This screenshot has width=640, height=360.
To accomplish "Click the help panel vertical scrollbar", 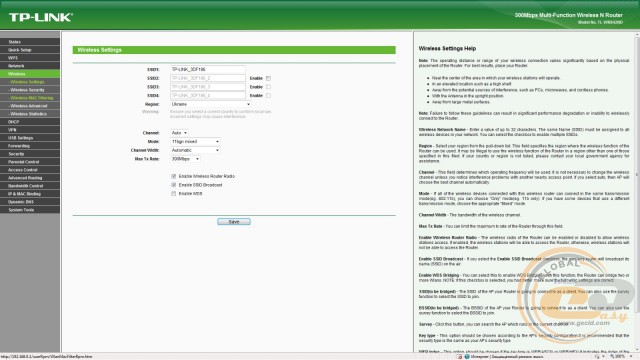I will (637, 192).
